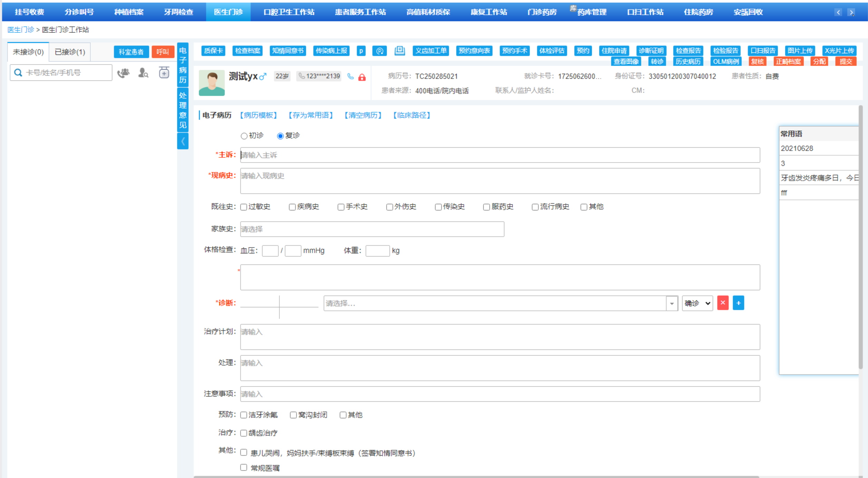
Task: Click the 病历模板 link
Action: point(259,115)
